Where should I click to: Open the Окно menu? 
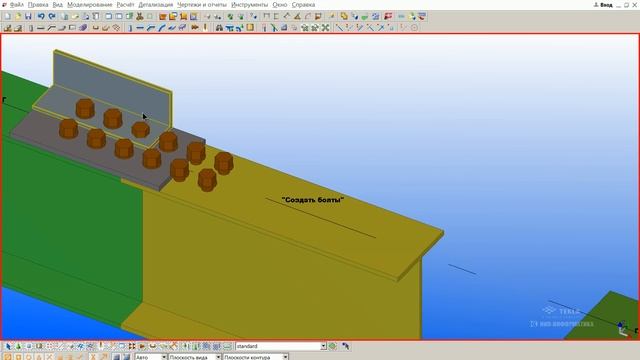click(x=280, y=5)
